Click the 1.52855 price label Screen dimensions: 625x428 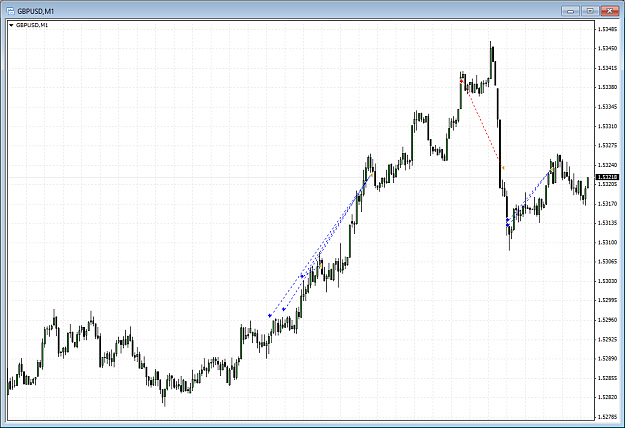[607, 378]
